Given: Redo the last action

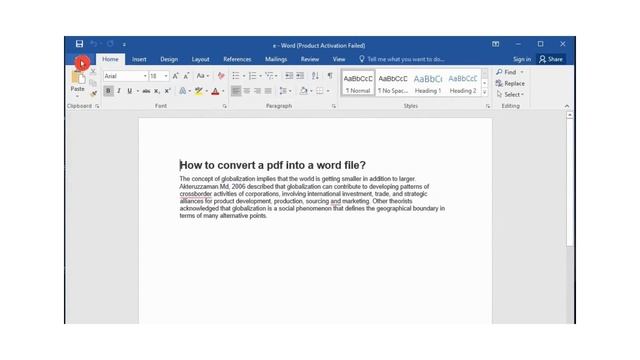Looking at the screenshot, I should coord(110,44).
